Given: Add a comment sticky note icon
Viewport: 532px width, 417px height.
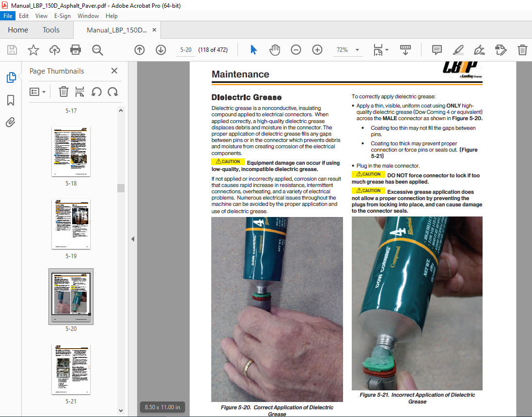Looking at the screenshot, I should click(437, 50).
